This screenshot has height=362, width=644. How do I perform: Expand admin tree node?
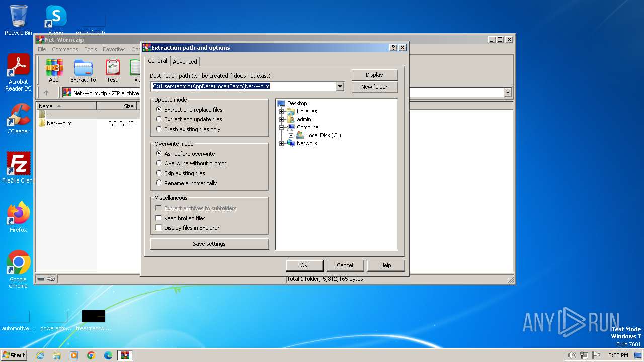pyautogui.click(x=282, y=119)
